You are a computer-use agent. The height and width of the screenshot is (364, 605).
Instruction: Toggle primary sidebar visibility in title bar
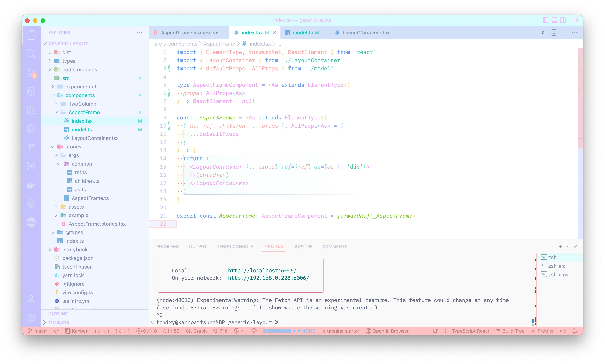pos(545,20)
